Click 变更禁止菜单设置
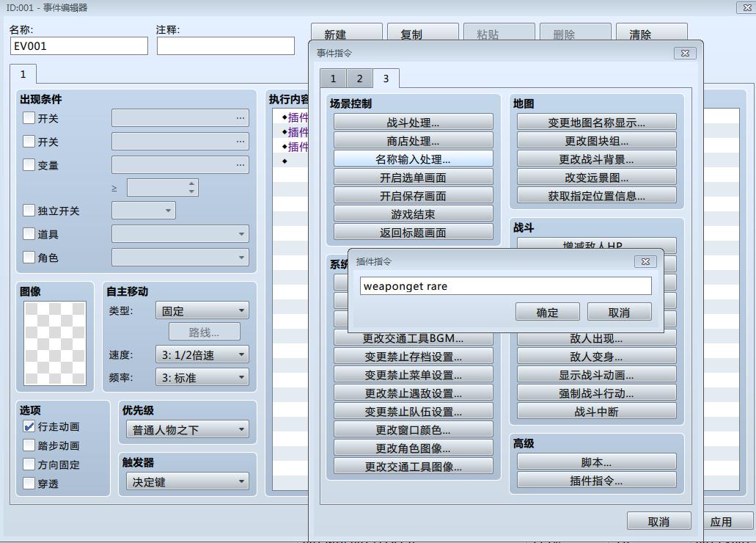 coord(413,375)
